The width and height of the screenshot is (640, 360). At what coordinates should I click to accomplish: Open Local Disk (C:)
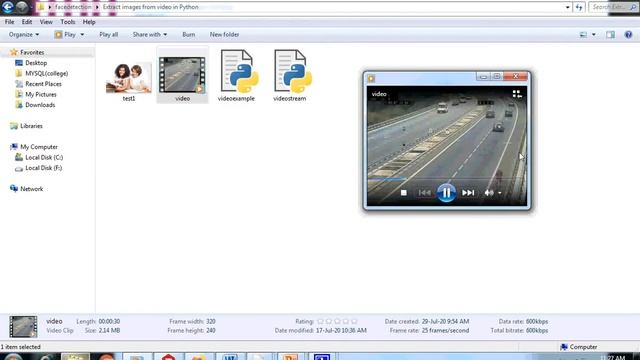(x=44, y=157)
